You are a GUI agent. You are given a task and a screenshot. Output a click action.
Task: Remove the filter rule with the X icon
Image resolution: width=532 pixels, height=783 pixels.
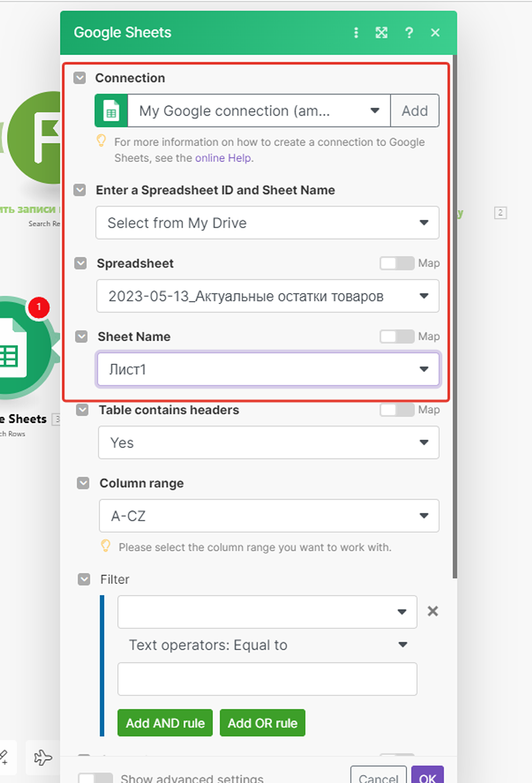[433, 611]
